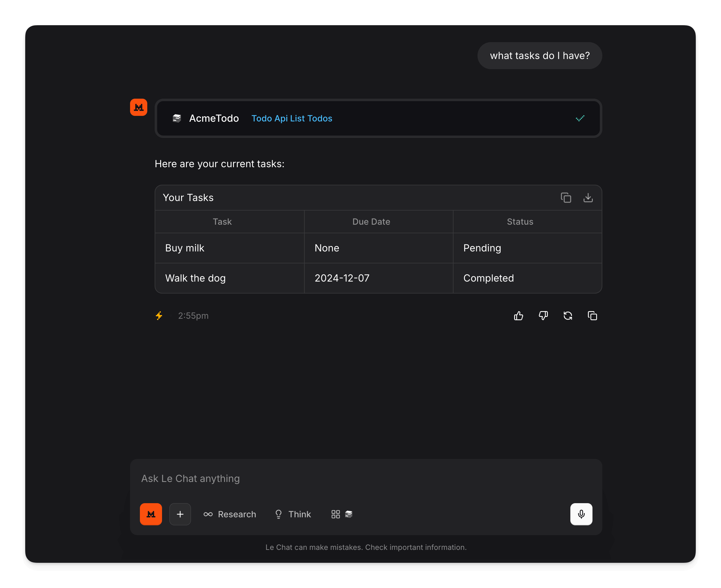Screen dimensions: 721x588
Task: Click 'Here are your current tasks:' text
Action: click(x=220, y=164)
